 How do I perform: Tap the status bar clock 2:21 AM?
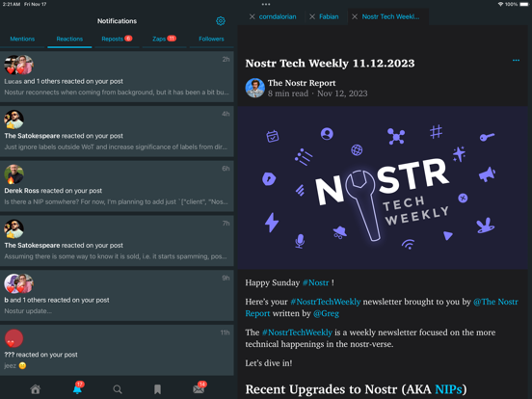click(x=12, y=5)
